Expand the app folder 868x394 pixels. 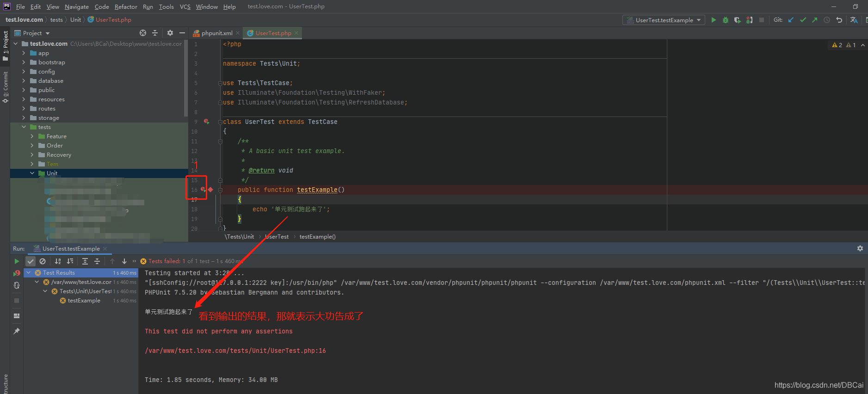(x=24, y=53)
